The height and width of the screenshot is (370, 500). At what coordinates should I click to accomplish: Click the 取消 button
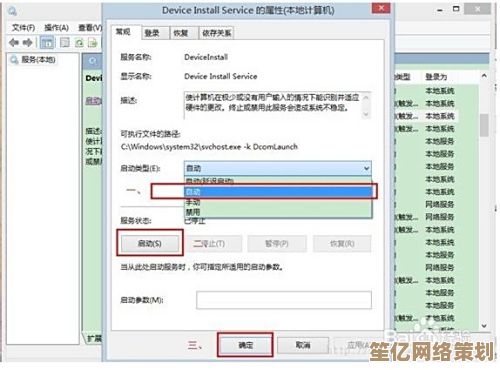point(303,345)
